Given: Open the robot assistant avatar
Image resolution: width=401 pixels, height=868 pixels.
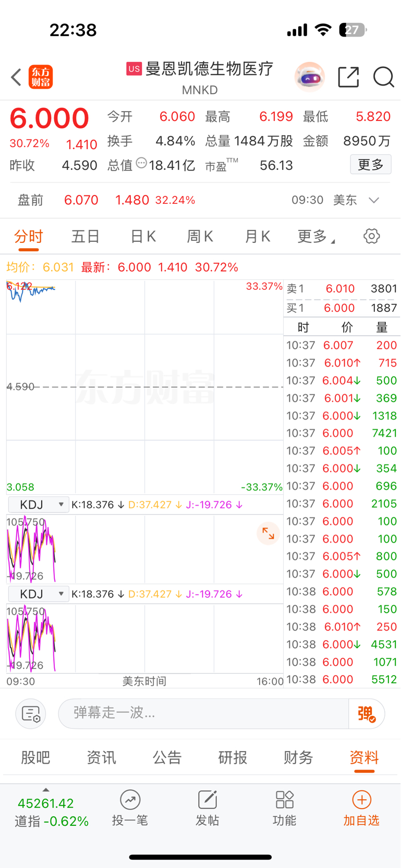Looking at the screenshot, I should pos(310,77).
